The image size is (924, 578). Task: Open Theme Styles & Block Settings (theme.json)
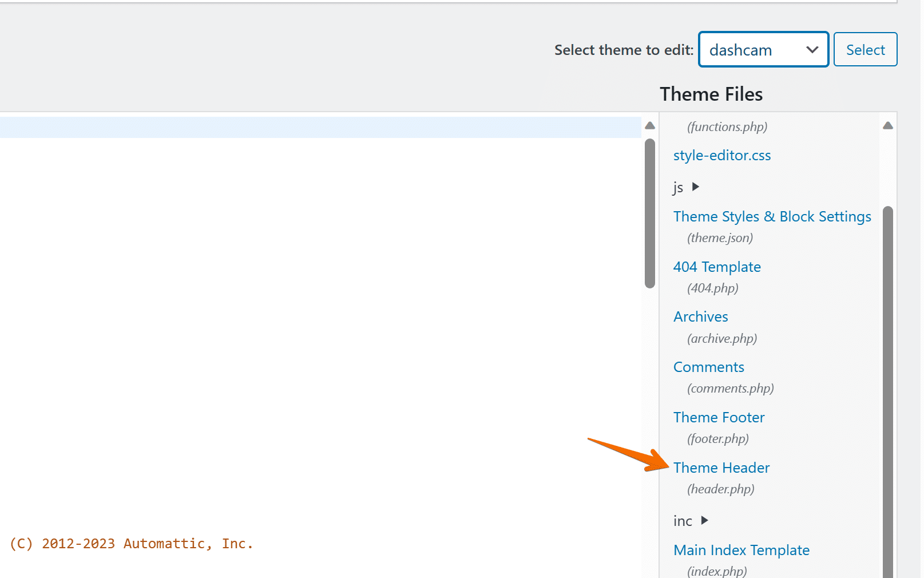[772, 216]
